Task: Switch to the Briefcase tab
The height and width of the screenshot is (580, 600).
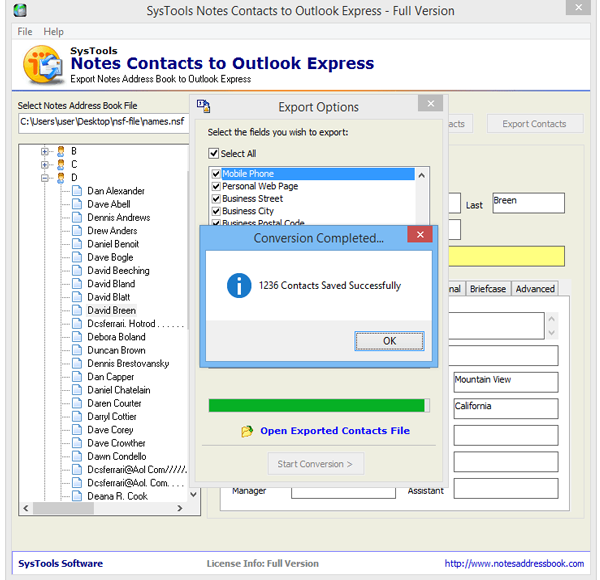Action: (x=488, y=289)
